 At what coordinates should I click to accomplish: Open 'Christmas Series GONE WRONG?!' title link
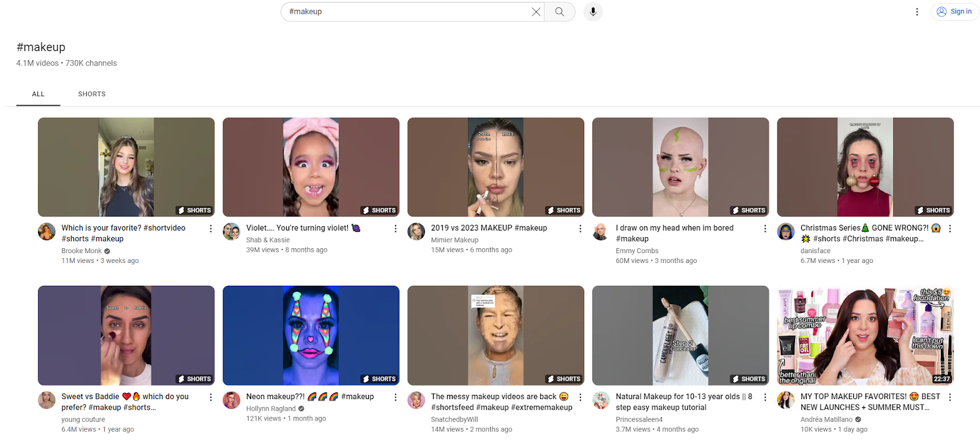(x=870, y=234)
